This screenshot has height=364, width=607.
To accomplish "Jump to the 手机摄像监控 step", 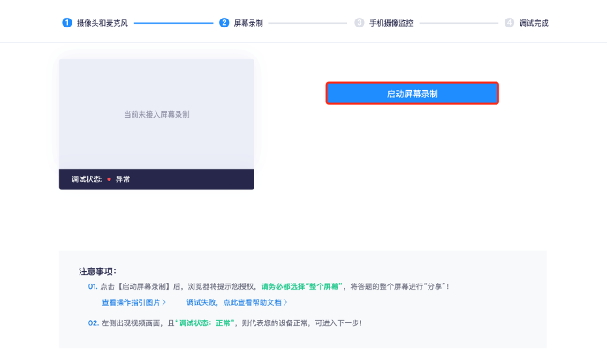I will click(x=390, y=22).
